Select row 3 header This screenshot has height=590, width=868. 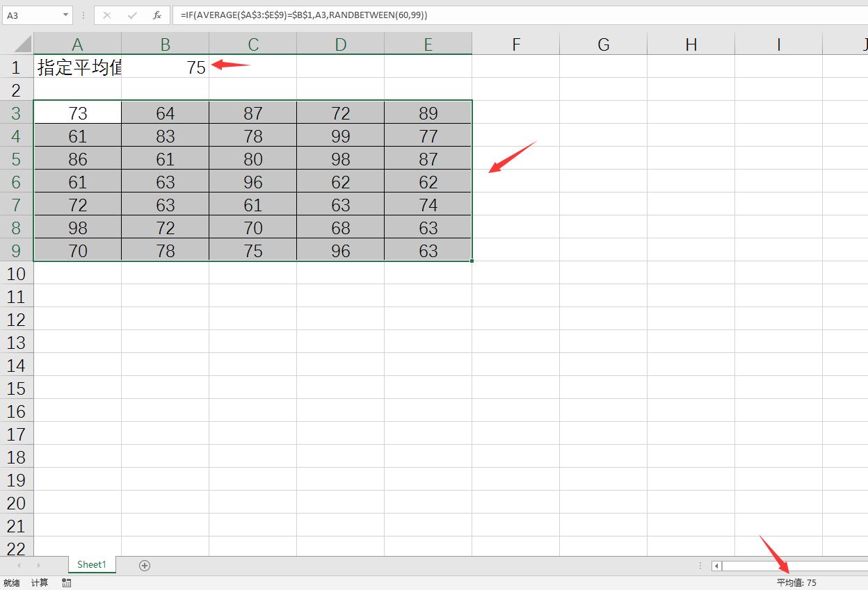17,113
